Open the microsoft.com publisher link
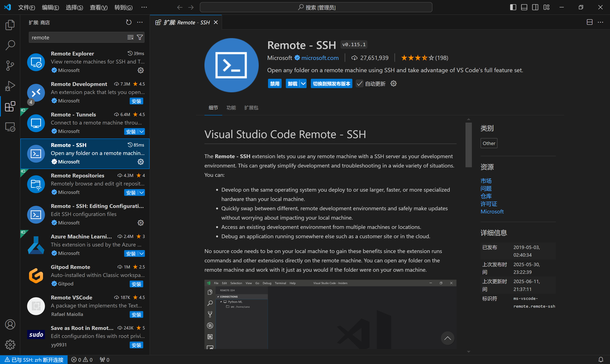 pyautogui.click(x=320, y=58)
